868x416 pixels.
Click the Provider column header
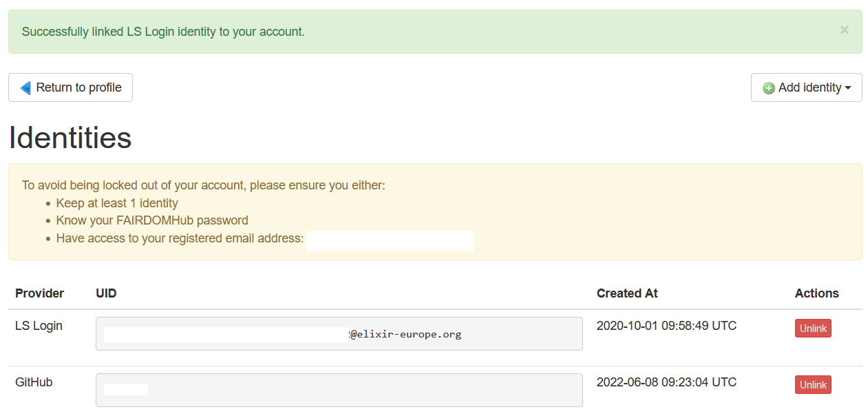[x=39, y=293]
